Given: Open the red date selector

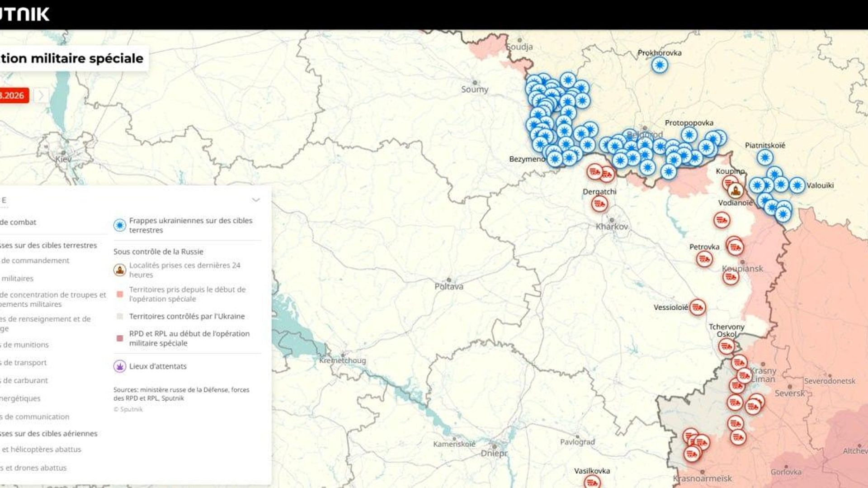Looking at the screenshot, I should [14, 95].
